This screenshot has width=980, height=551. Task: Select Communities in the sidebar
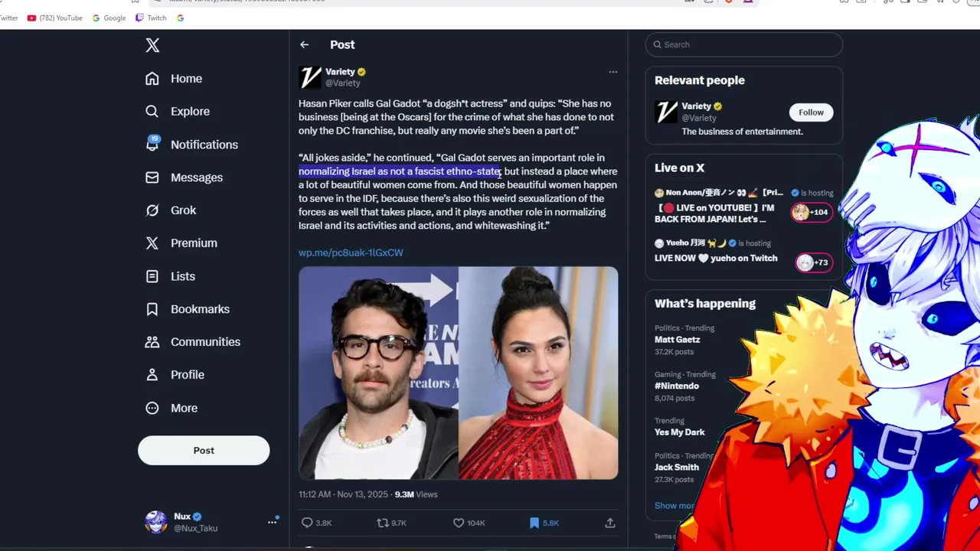point(193,342)
